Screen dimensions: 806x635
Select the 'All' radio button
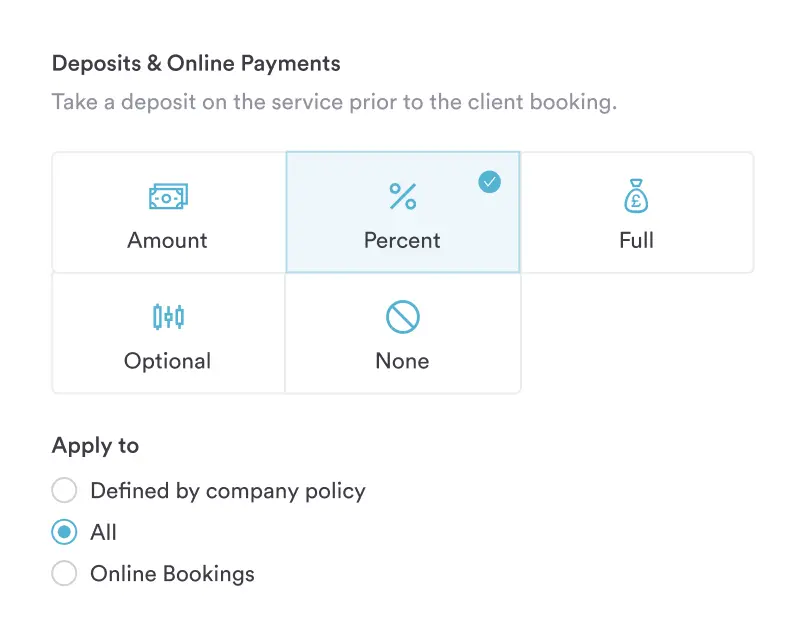click(64, 532)
